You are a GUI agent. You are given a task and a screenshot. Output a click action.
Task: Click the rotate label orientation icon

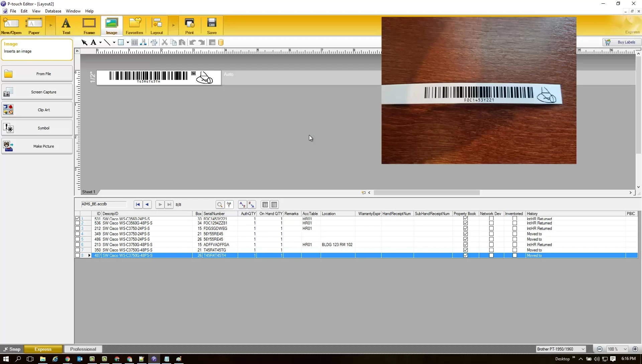click(154, 42)
